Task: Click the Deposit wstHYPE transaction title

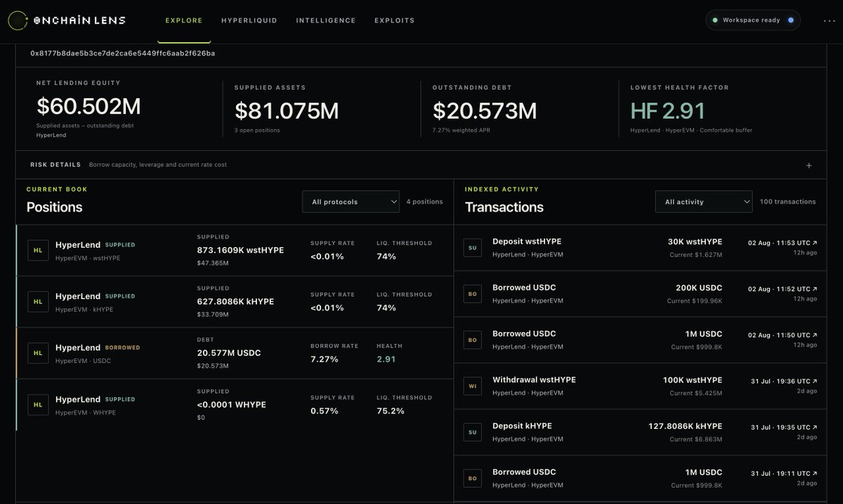Action: [x=527, y=241]
